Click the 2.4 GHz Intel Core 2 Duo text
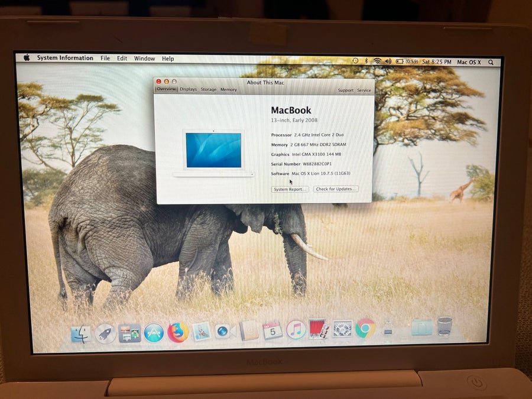Image resolution: width=532 pixels, height=399 pixels. point(319,135)
